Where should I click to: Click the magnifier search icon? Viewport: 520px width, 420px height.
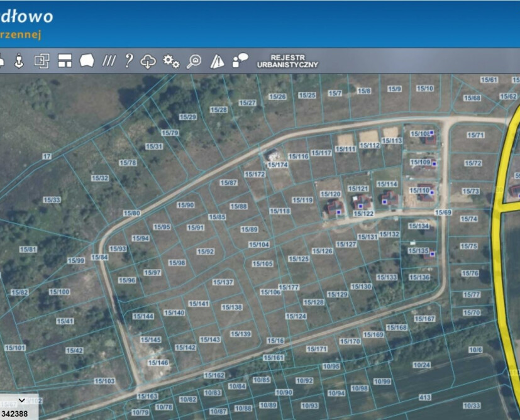click(x=194, y=61)
